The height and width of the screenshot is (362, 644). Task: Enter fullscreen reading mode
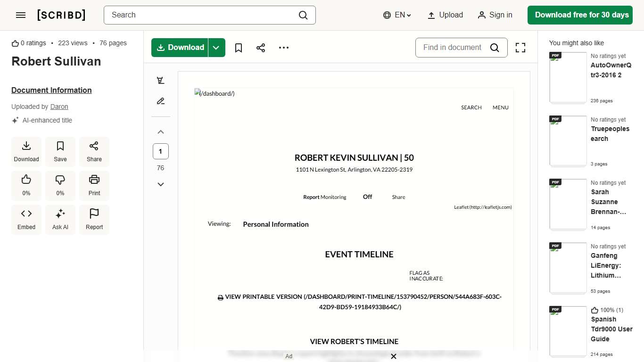click(520, 48)
